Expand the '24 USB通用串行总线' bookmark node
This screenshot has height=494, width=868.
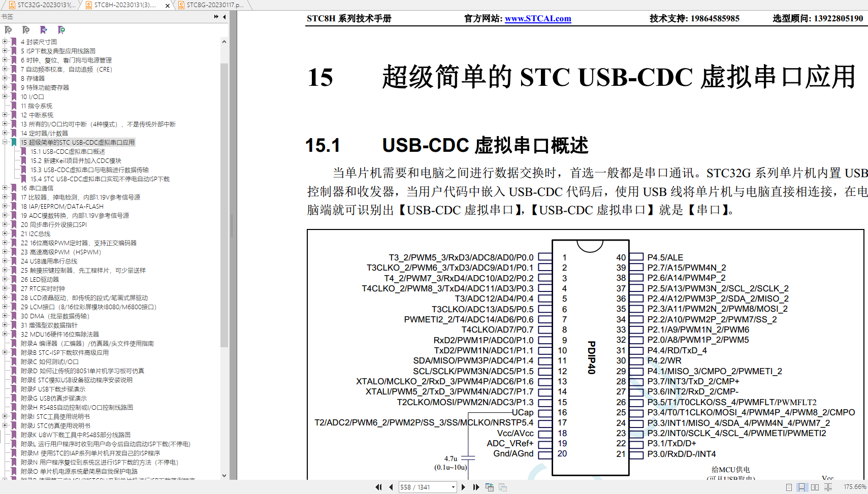[x=5, y=261]
